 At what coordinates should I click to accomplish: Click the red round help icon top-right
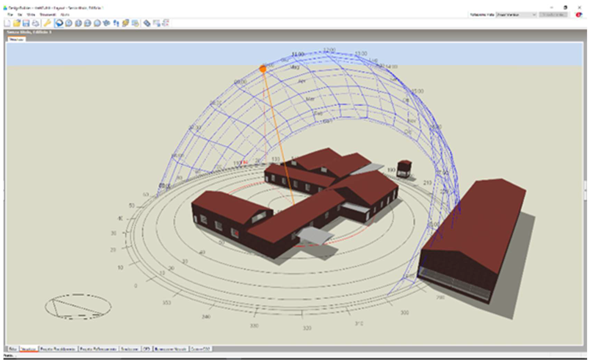click(x=579, y=15)
